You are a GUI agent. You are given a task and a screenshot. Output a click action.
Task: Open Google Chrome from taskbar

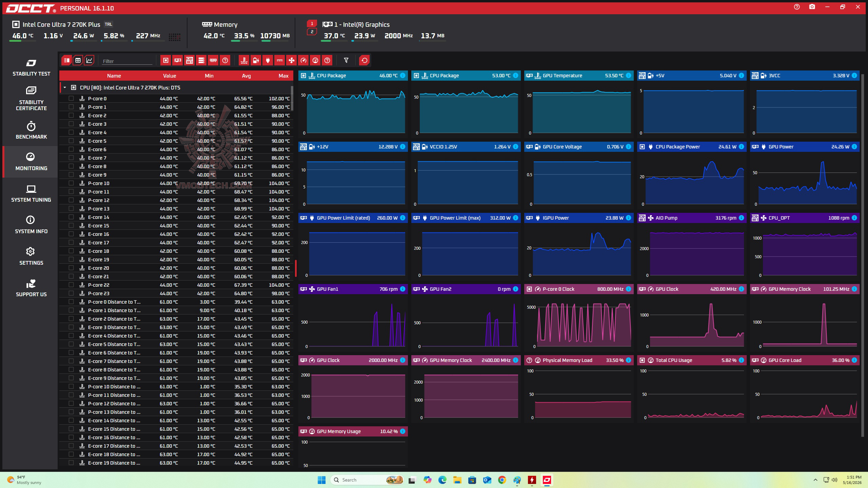click(502, 480)
